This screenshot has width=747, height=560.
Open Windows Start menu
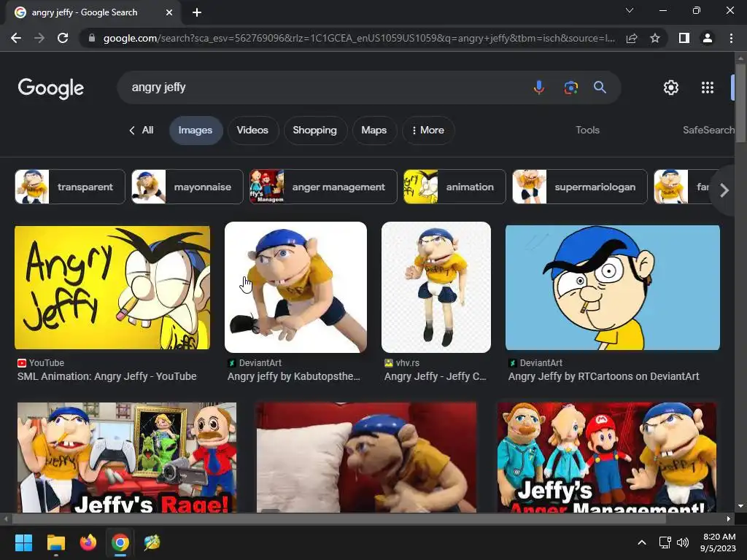pyautogui.click(x=23, y=542)
